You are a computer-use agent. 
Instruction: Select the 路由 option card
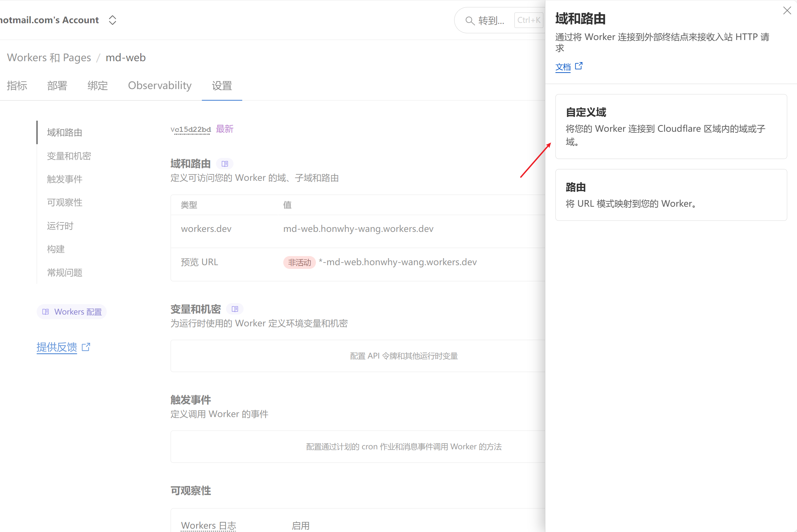click(671, 195)
